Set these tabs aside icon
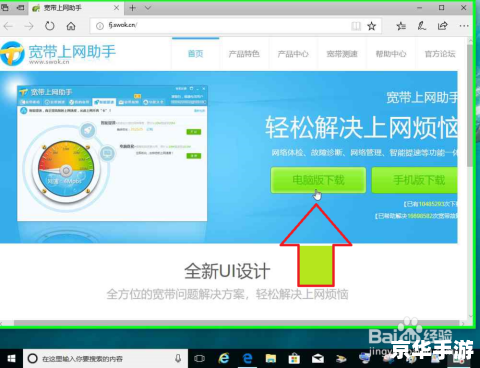480x368 pixels. click(x=20, y=7)
